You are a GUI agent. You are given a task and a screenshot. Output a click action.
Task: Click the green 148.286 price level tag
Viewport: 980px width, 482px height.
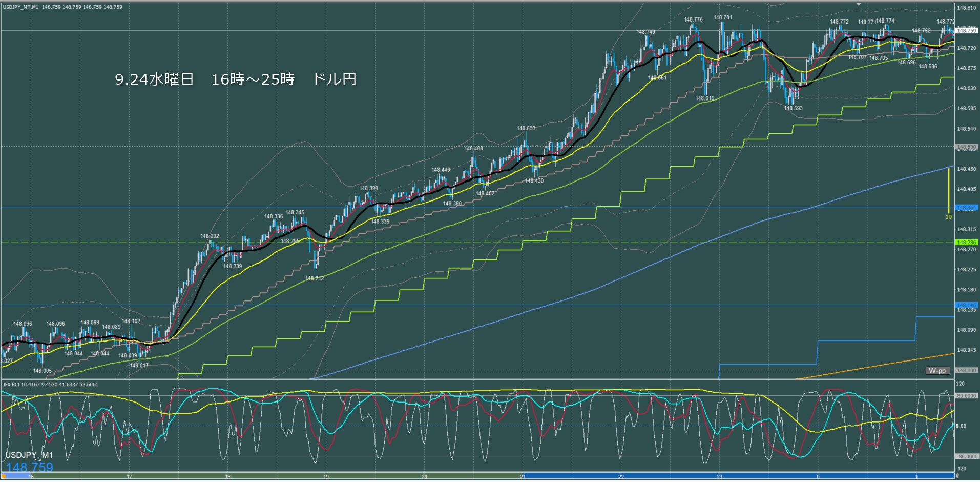967,242
